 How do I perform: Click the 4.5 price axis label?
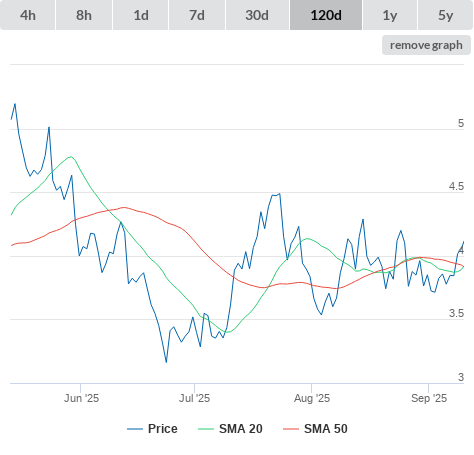[x=456, y=186]
